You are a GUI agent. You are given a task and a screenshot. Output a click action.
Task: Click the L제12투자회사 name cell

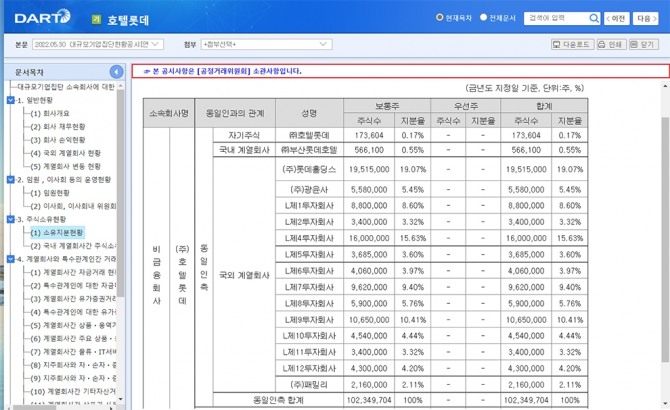[x=309, y=369]
